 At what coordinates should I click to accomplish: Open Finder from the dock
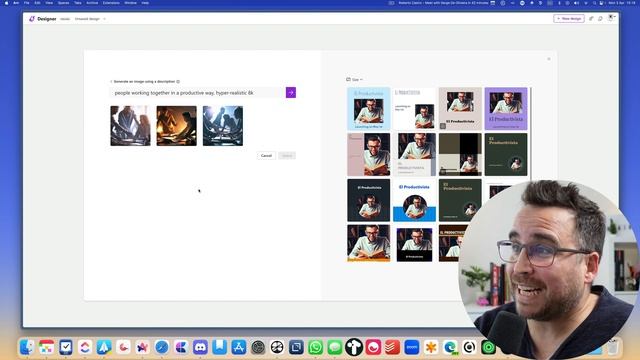[27, 347]
